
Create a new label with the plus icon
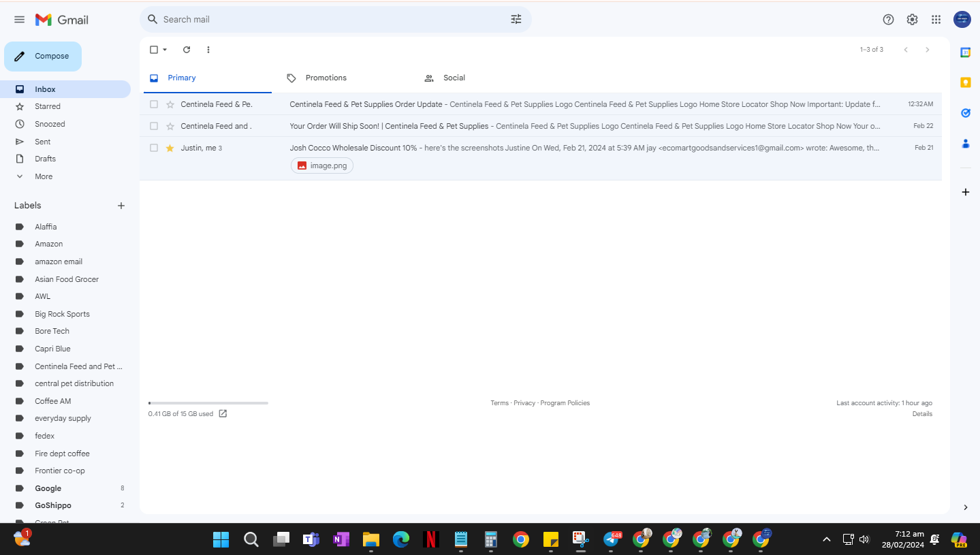click(121, 206)
